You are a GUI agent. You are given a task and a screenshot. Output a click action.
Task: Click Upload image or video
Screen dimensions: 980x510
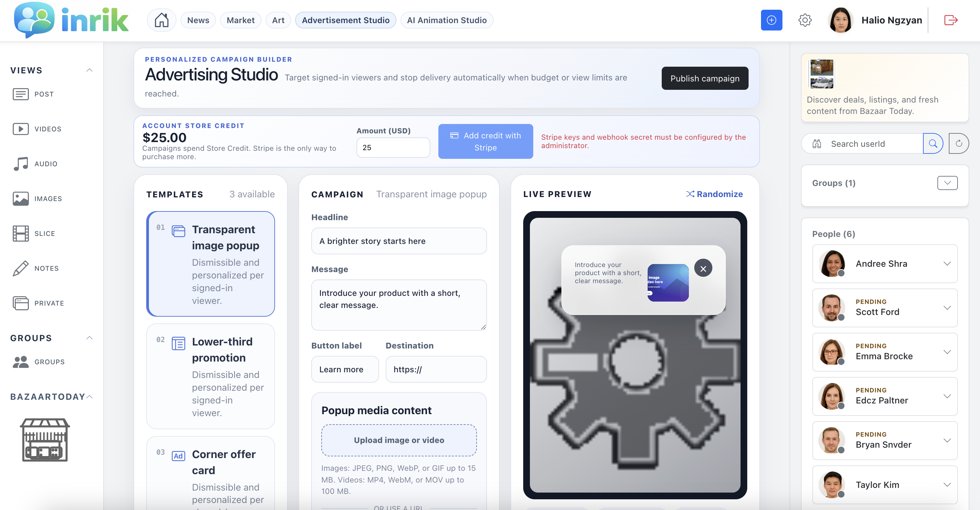[x=399, y=440]
